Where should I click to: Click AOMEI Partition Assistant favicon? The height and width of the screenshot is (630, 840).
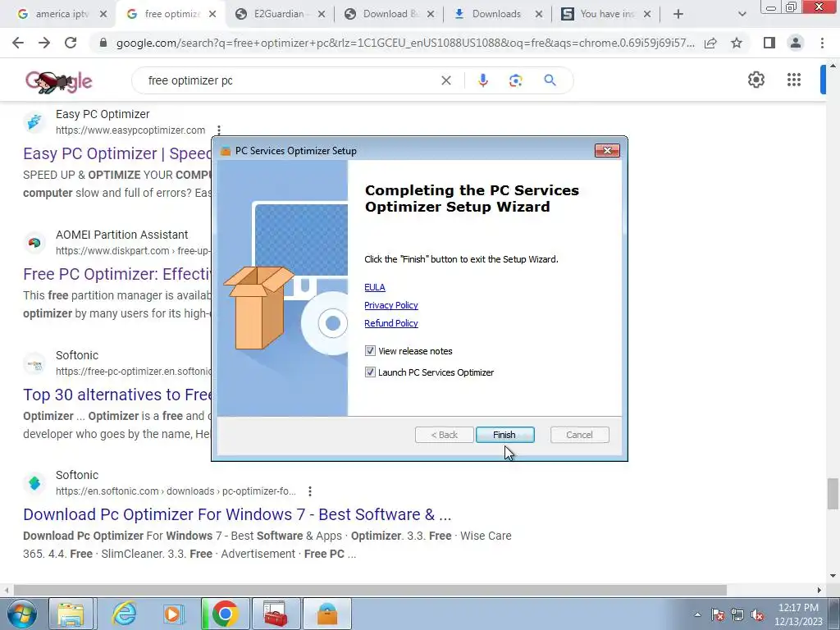pyautogui.click(x=34, y=243)
